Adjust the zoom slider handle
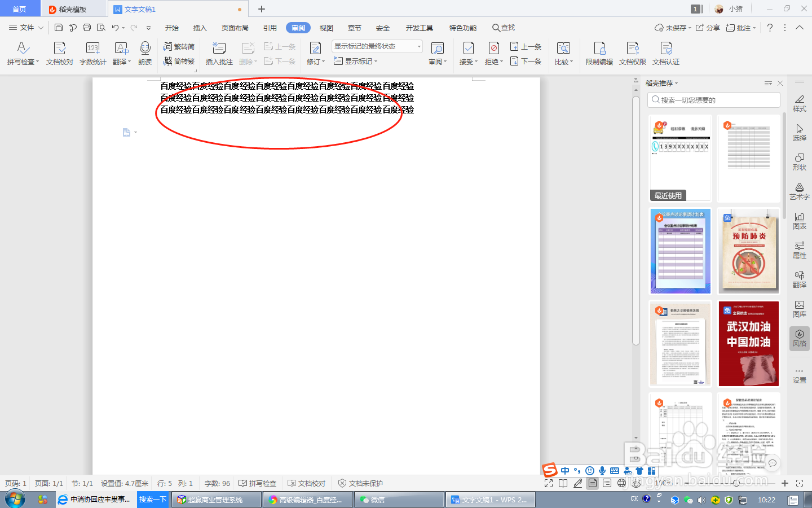812x508 pixels. coord(736,483)
